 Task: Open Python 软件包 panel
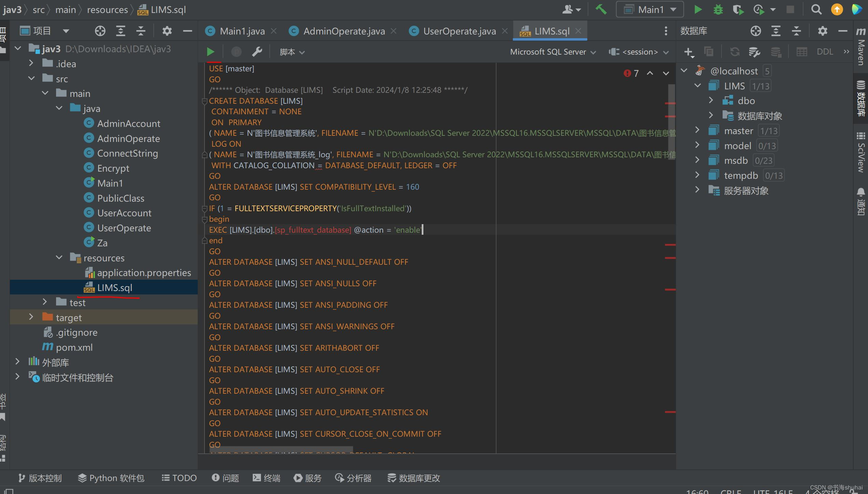[111, 478]
